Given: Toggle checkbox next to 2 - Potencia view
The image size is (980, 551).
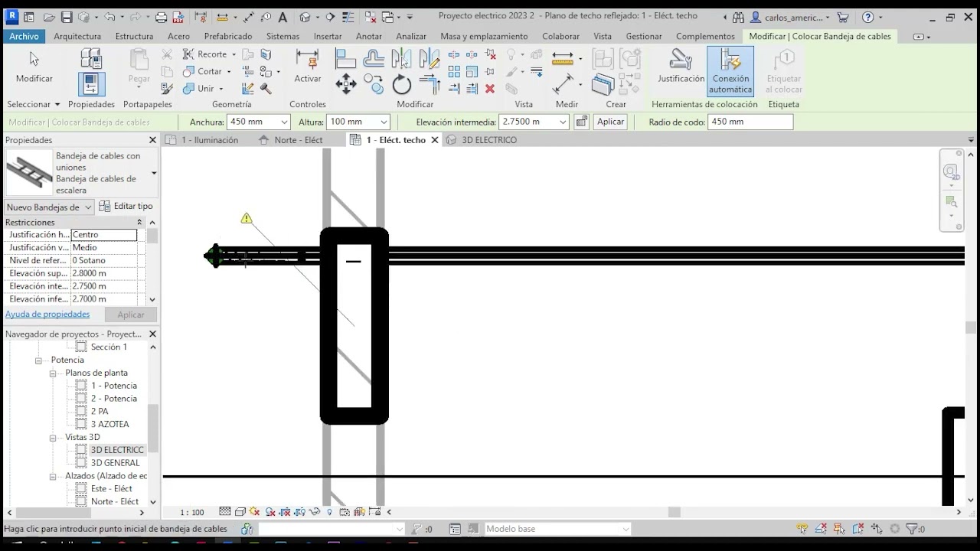Looking at the screenshot, I should point(81,399).
